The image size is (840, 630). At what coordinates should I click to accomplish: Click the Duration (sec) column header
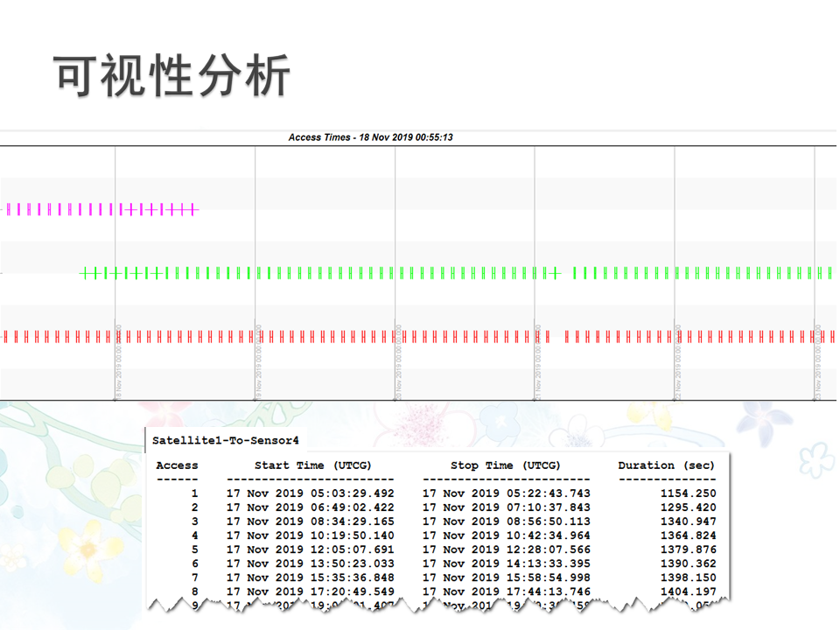tap(666, 465)
